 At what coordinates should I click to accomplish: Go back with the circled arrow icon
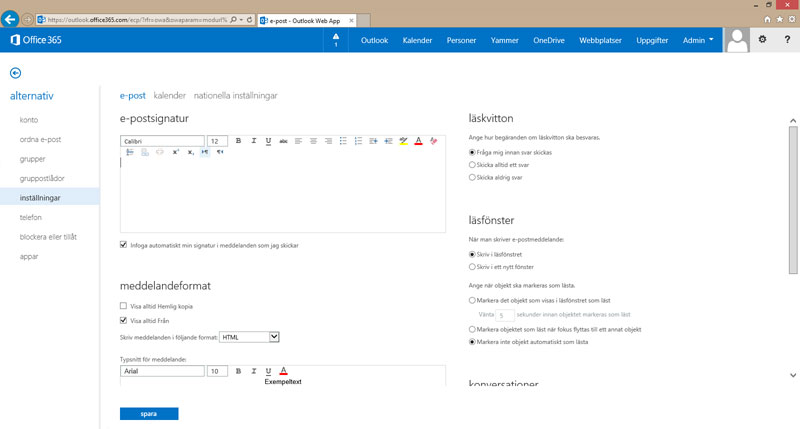point(16,73)
